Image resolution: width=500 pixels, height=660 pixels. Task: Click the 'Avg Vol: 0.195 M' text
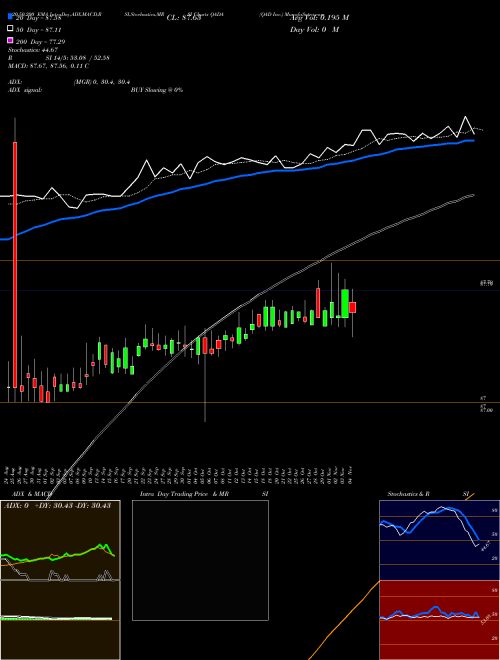(x=319, y=18)
